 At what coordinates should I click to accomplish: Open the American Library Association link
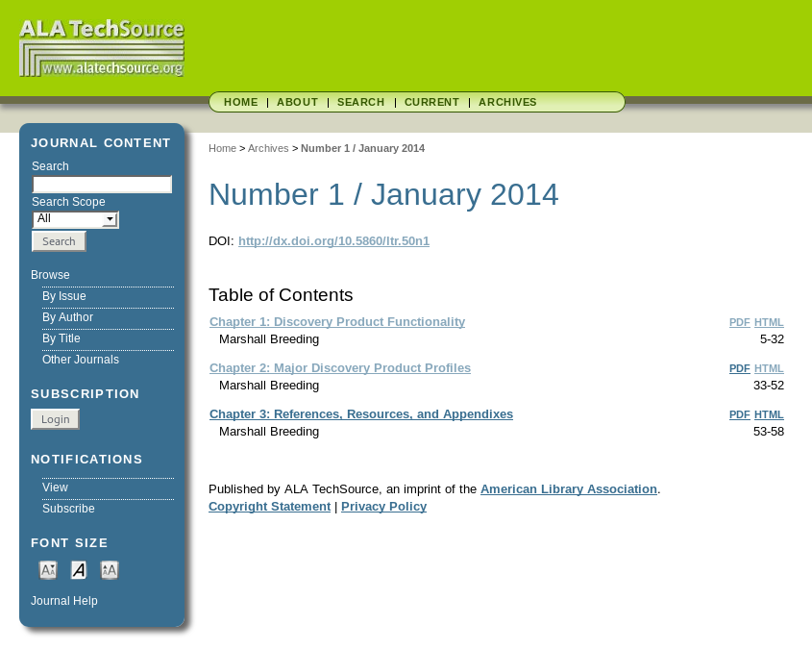(568, 489)
